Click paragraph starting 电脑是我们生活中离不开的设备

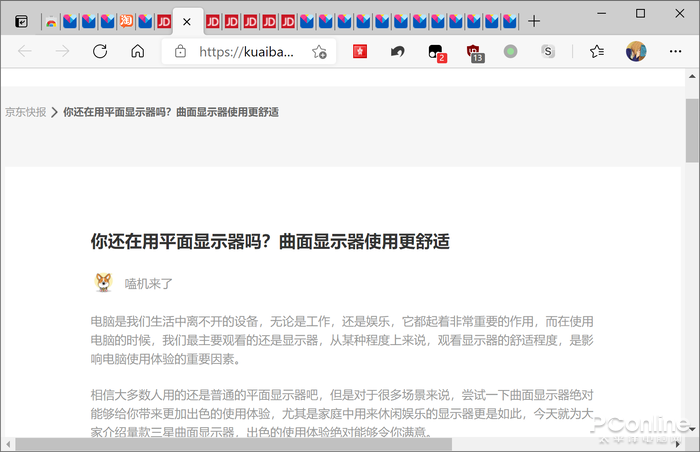pos(342,340)
